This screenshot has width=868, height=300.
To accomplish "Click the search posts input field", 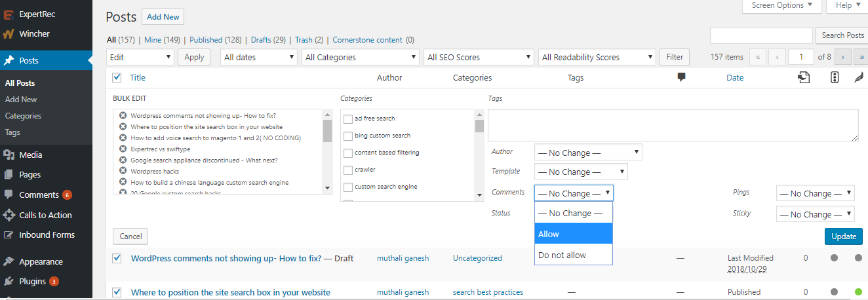I will pyautogui.click(x=760, y=35).
